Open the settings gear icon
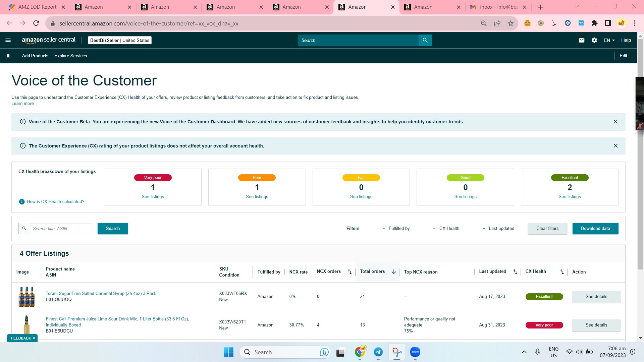The image size is (644, 362). (x=594, y=40)
